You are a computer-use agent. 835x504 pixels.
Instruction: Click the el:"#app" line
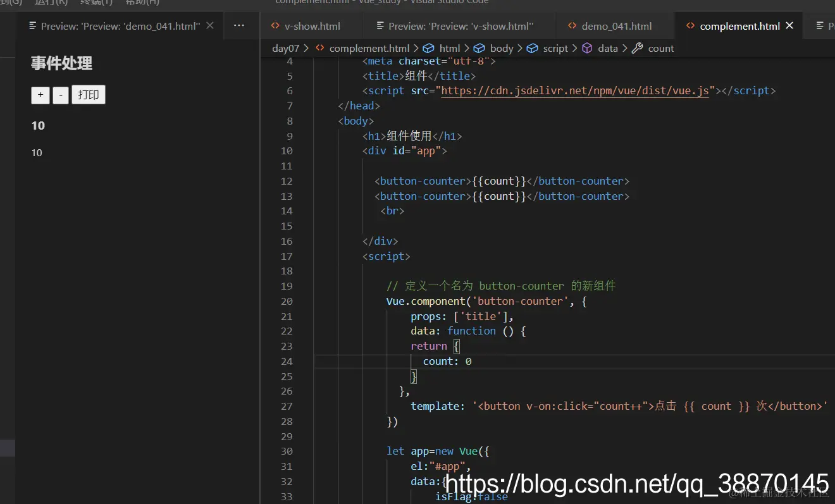(x=441, y=466)
